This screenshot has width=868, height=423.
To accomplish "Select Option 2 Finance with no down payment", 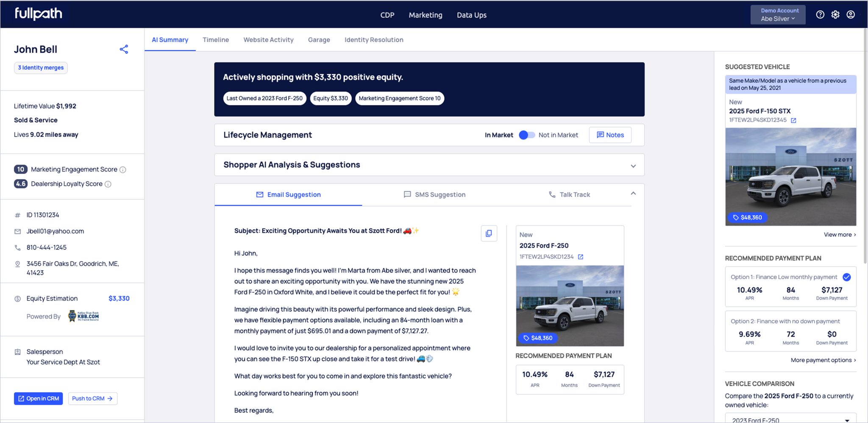I will point(790,331).
